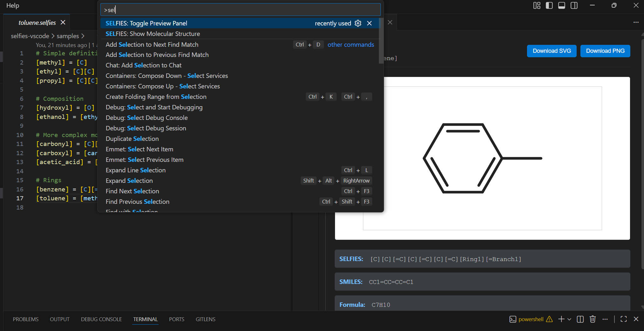This screenshot has width=644, height=331.
Task: Switch to TERMINAL panel tab
Action: (x=145, y=319)
